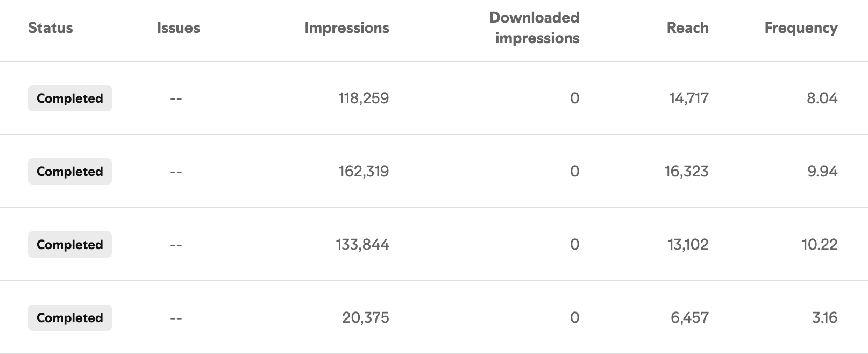The height and width of the screenshot is (354, 868).
Task: Select the 118,259 impressions value
Action: point(364,98)
